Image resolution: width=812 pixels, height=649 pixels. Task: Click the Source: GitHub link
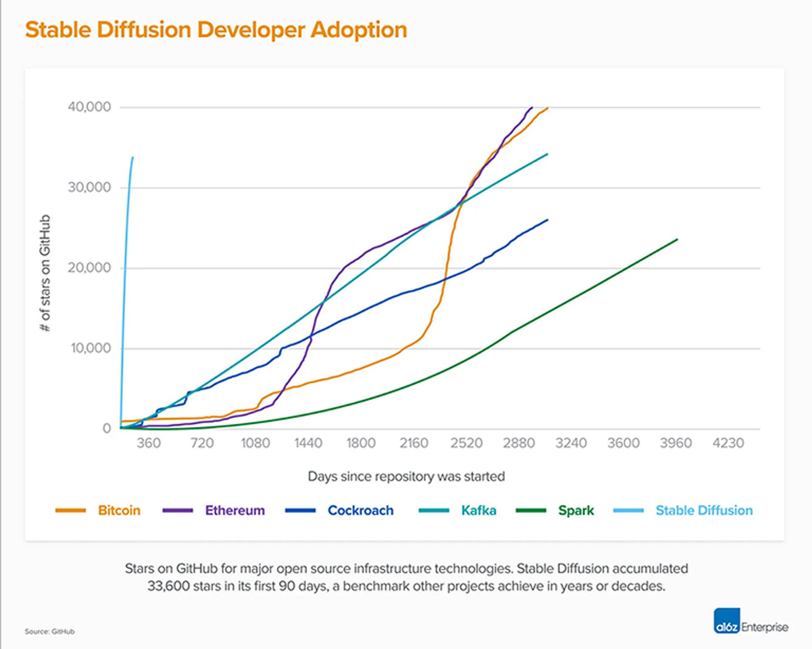(50, 632)
